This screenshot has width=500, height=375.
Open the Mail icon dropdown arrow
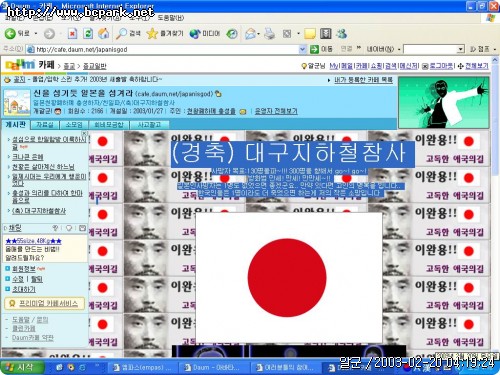[259, 34]
